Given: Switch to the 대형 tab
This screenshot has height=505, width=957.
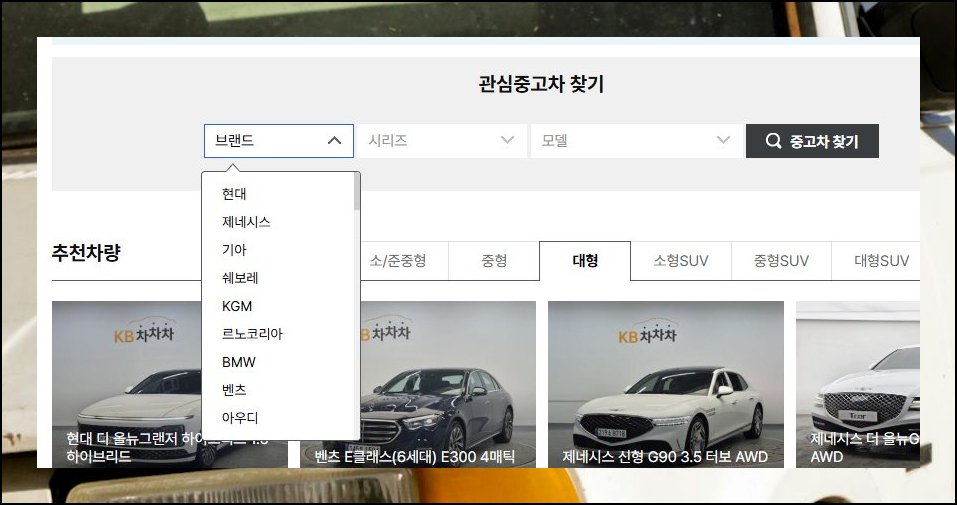Looking at the screenshot, I should click(x=585, y=261).
